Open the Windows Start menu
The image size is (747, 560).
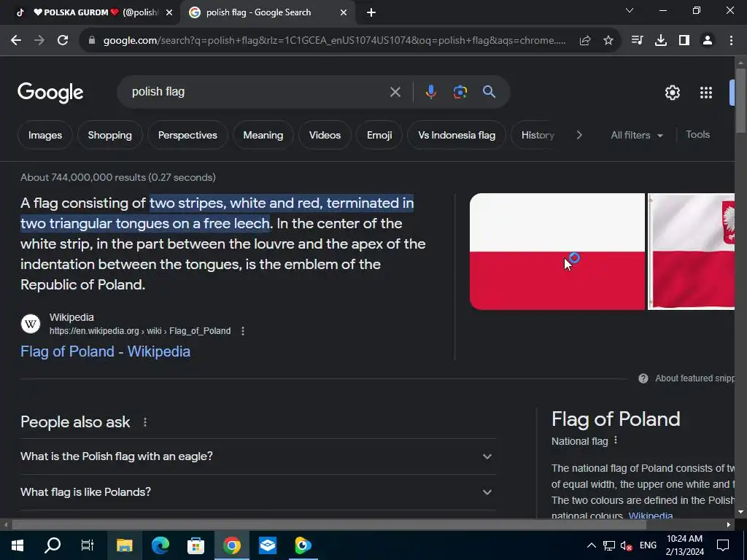click(18, 545)
